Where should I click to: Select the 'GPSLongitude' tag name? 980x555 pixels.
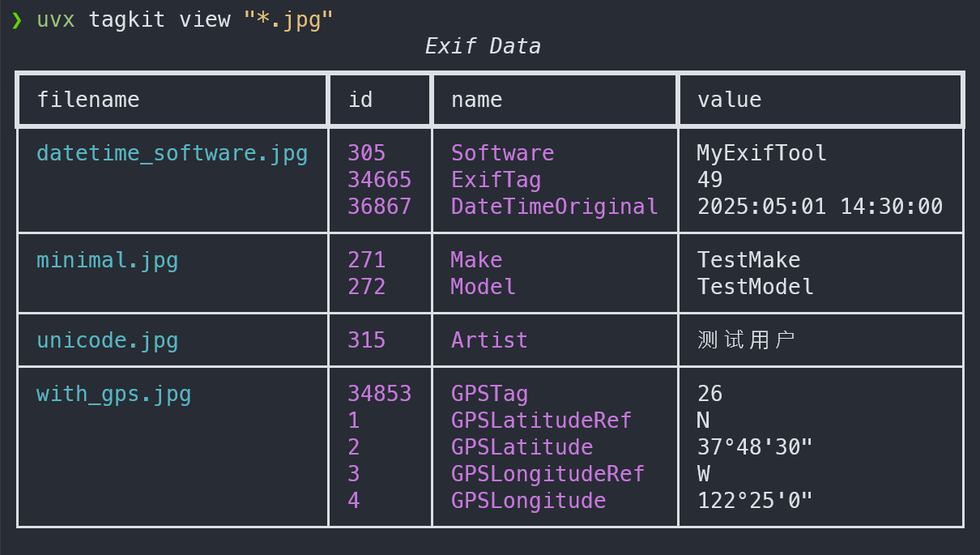point(528,501)
